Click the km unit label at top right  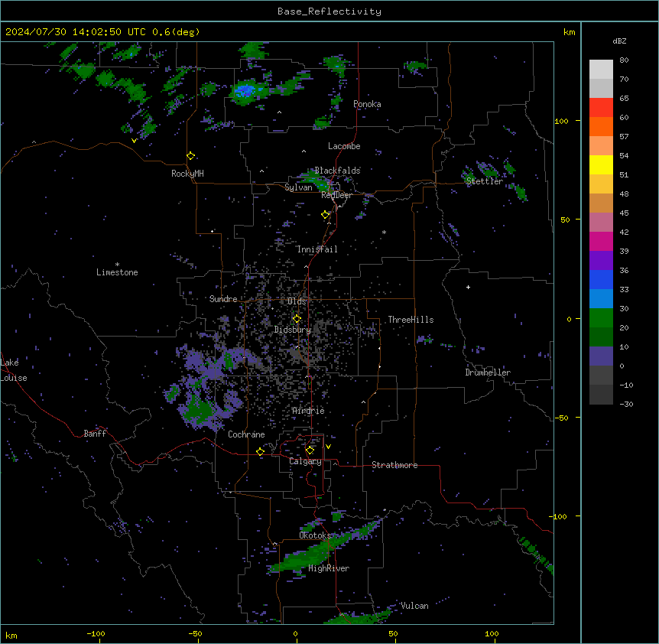(569, 32)
